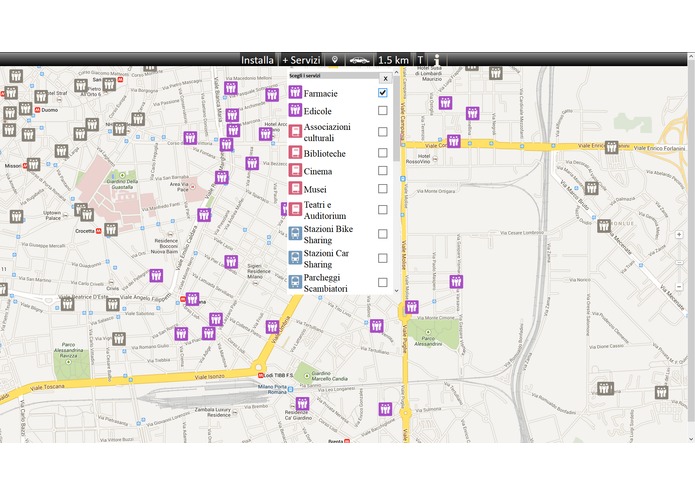Click pharmacy marker near Residenze Ca' Giardino
The height and width of the screenshot is (494, 695).
tap(302, 404)
